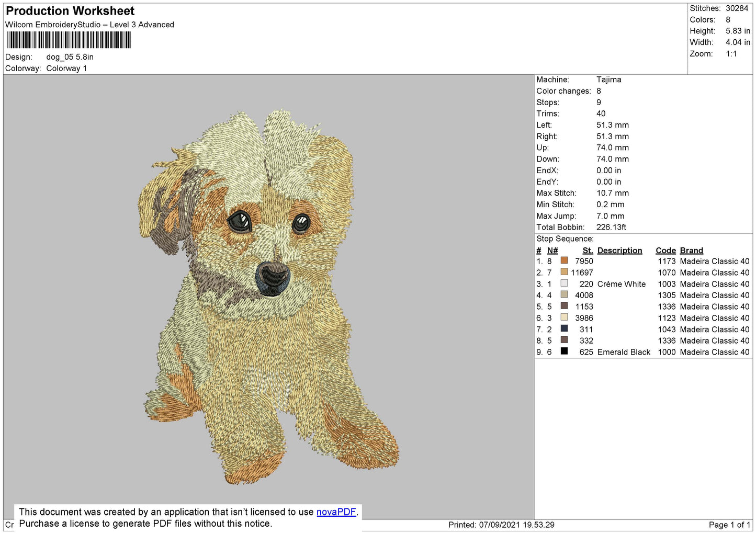Screen dimensions: 756x534
Task: Click the Up value '74.0 mm'
Action: pos(613,147)
